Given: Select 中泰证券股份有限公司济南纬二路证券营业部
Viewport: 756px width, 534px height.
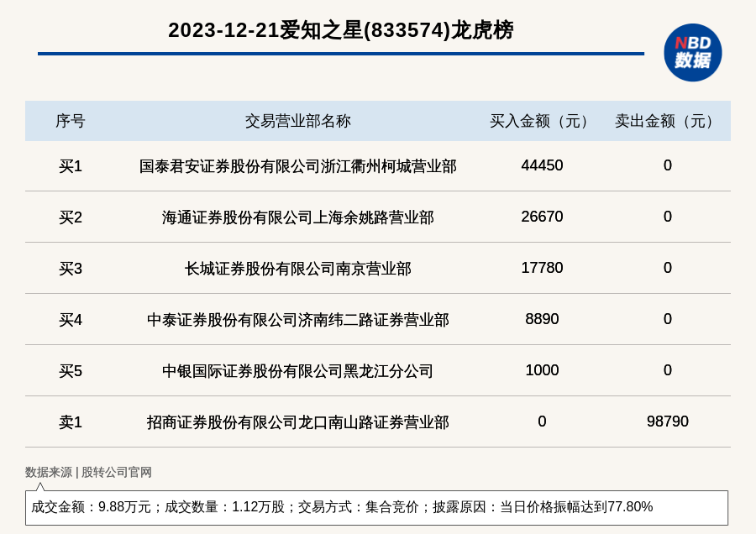Looking at the screenshot, I should click(298, 320).
